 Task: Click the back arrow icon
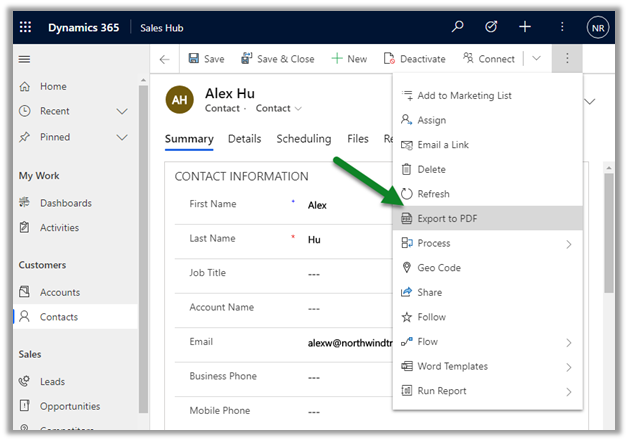[164, 59]
